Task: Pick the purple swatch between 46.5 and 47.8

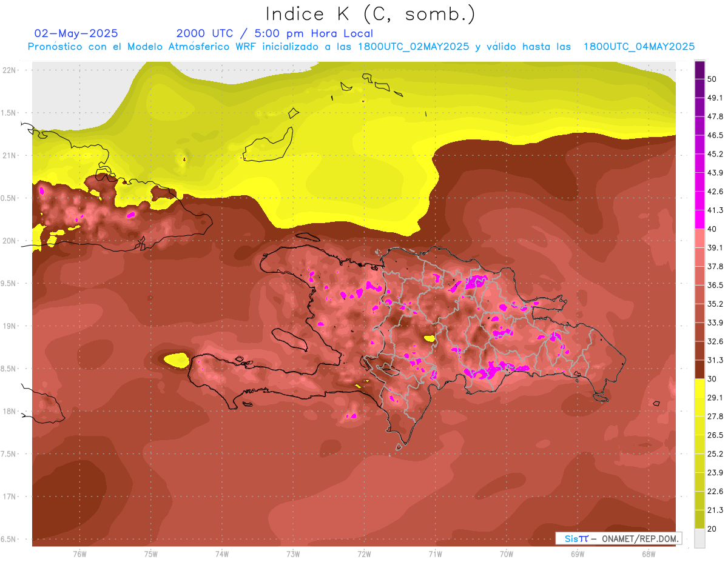Action: coord(699,126)
